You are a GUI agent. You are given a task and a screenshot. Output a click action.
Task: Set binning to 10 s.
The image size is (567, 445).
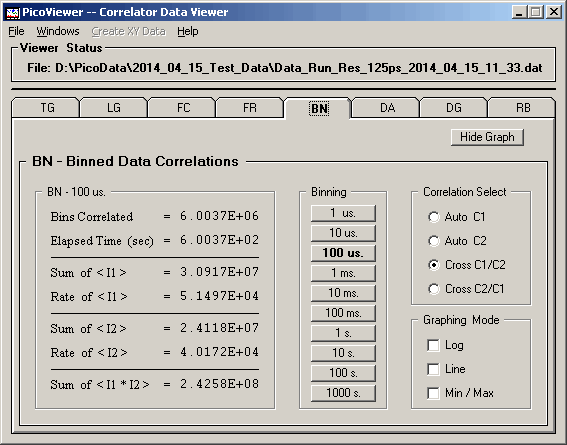(343, 353)
